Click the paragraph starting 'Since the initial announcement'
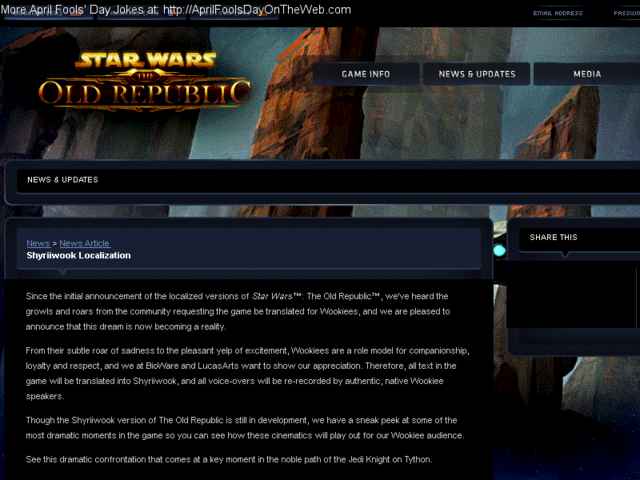Image resolution: width=640 pixels, height=480 pixels. pos(238,311)
